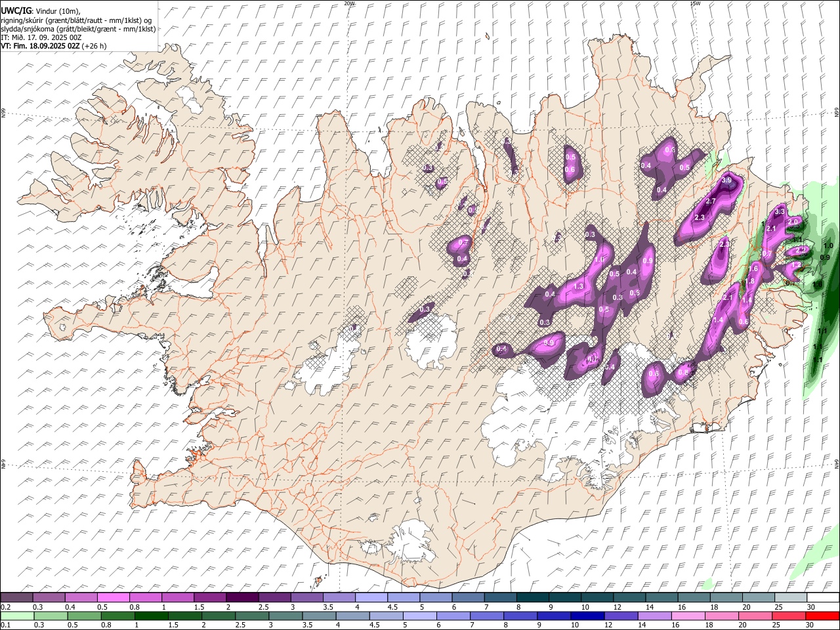Image resolution: width=840 pixels, height=630 pixels.
Task: Click the 3.3 snowfall value on map
Action: [x=780, y=212]
